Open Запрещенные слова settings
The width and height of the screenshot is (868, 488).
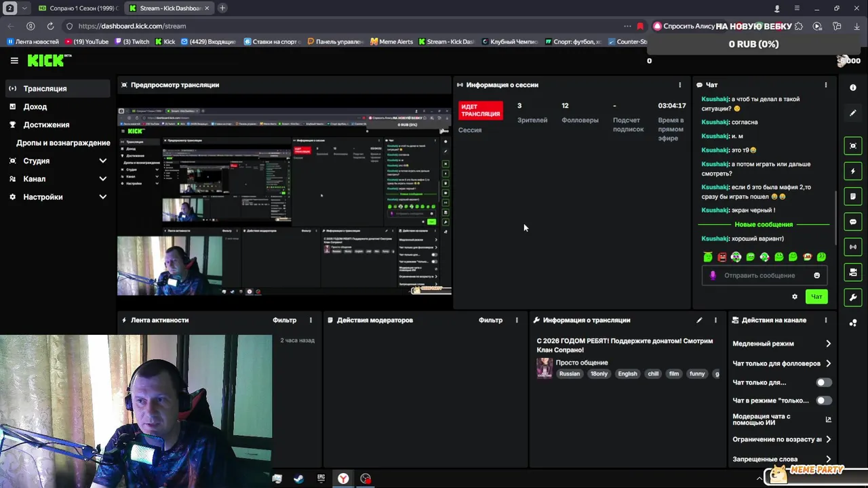[x=782, y=459]
